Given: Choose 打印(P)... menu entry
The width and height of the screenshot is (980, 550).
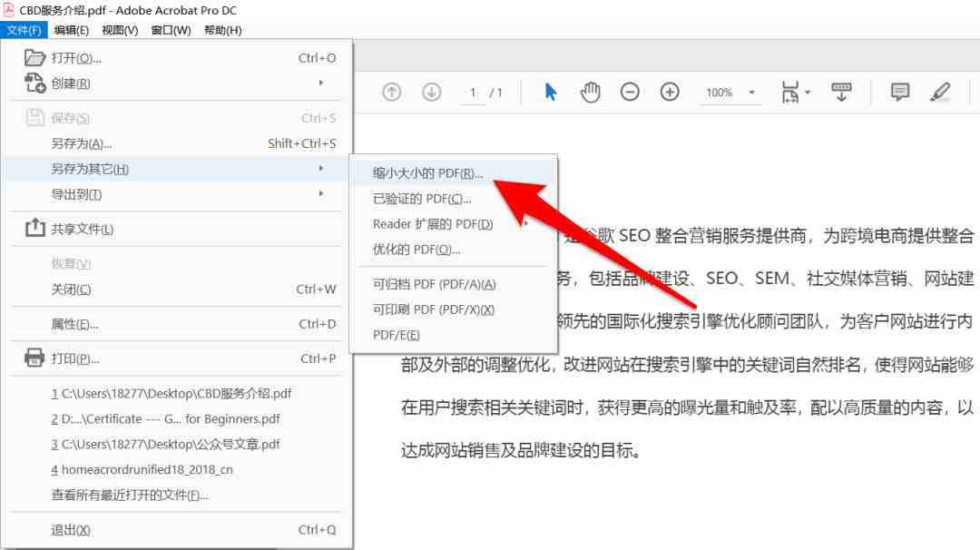Looking at the screenshot, I should point(177,358).
